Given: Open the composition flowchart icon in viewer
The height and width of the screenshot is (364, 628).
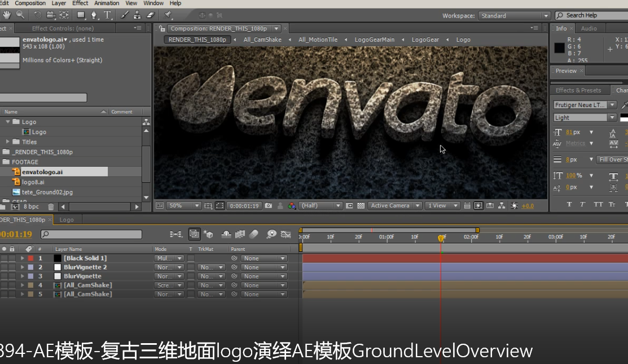Looking at the screenshot, I should click(x=502, y=206).
